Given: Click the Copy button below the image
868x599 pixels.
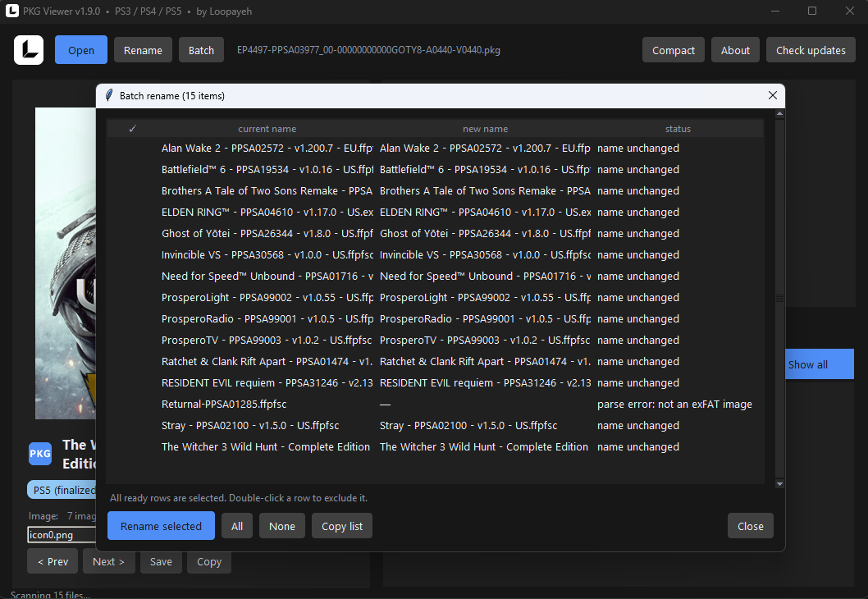Looking at the screenshot, I should click(x=208, y=561).
